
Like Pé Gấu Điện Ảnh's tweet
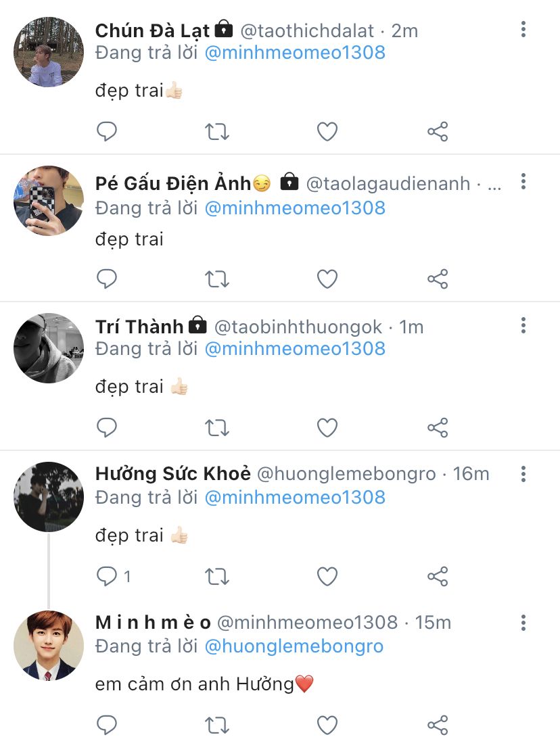click(x=327, y=279)
